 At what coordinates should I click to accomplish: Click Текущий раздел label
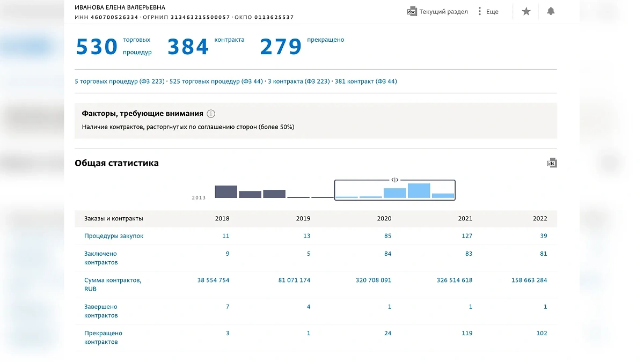[x=443, y=12]
